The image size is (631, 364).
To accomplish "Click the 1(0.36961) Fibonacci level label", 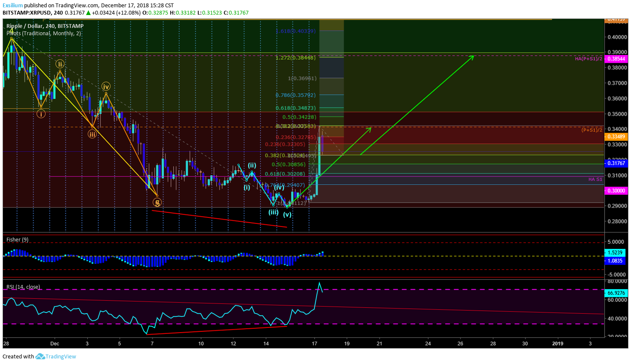I will tap(302, 79).
